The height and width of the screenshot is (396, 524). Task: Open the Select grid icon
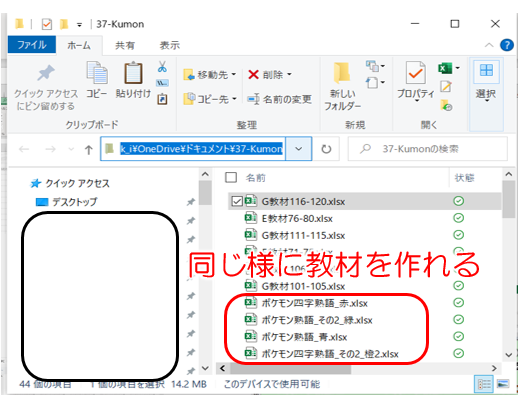click(486, 71)
